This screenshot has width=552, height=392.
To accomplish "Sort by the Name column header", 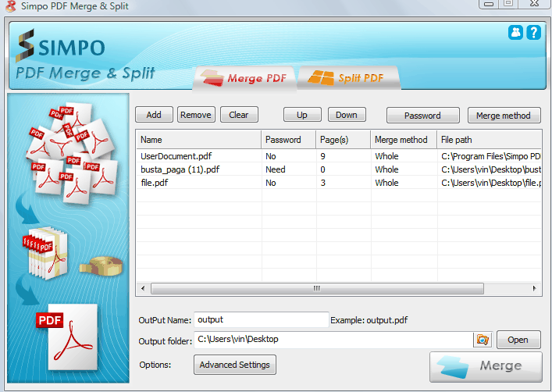I will click(x=198, y=140).
